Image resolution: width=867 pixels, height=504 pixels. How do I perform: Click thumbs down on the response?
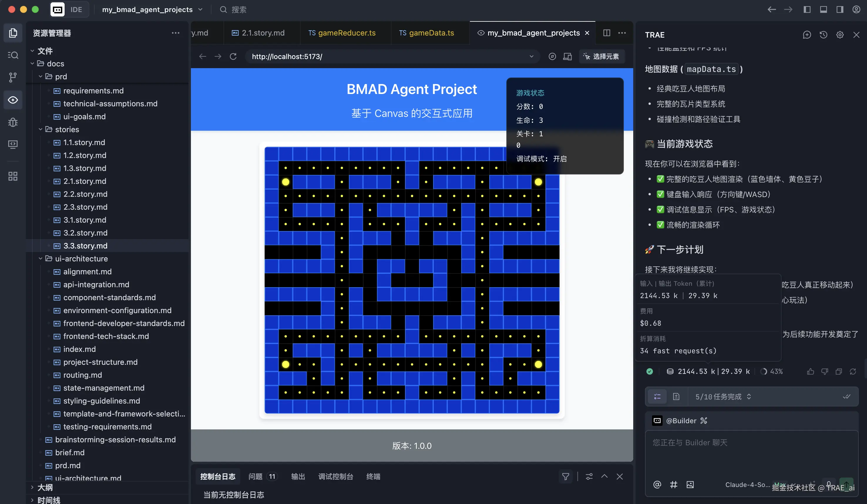coord(824,372)
